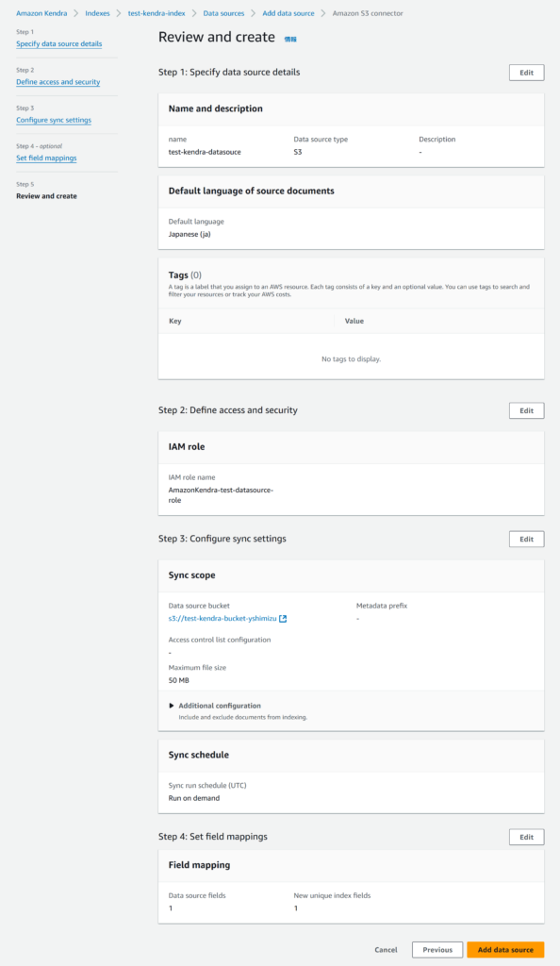560x966 pixels.
Task: Open Amazon Kendra breadcrumb
Action: tap(41, 13)
